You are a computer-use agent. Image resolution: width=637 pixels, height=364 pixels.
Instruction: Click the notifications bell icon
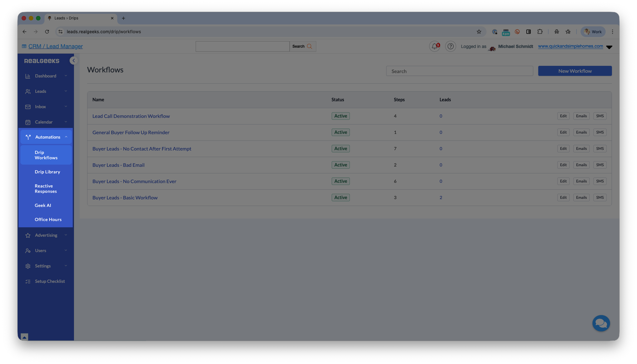(434, 46)
